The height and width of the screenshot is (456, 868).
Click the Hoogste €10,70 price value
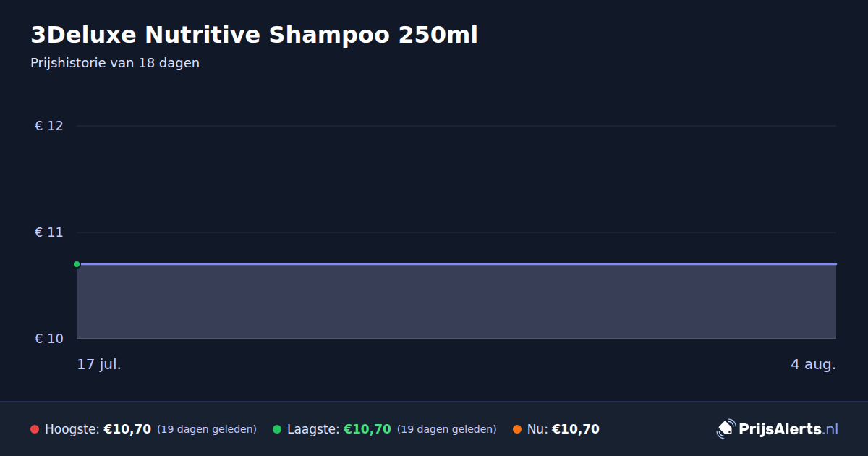click(127, 429)
